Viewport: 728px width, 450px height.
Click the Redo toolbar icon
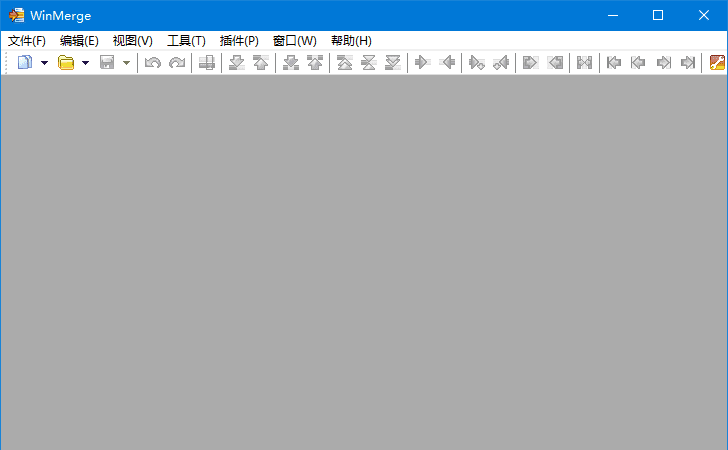[x=177, y=62]
